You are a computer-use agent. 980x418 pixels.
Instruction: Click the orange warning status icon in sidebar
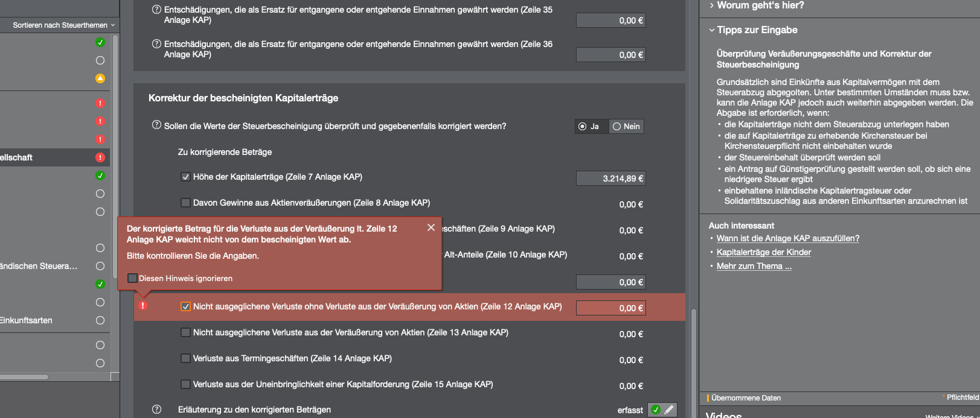coord(100,78)
